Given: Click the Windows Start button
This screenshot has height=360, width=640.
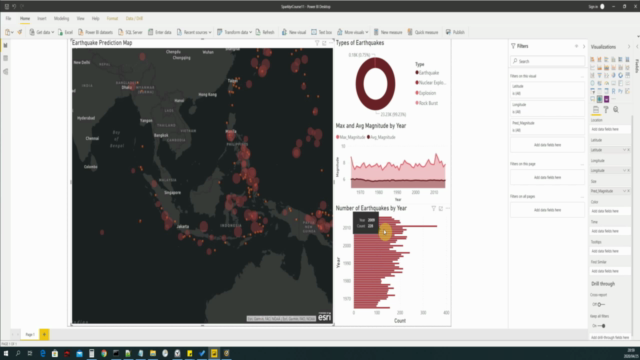Looking at the screenshot, I should point(6,353).
